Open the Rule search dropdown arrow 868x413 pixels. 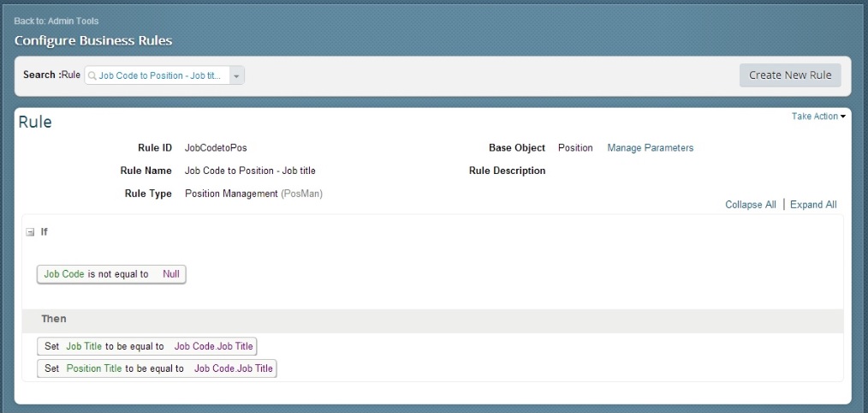coord(236,76)
